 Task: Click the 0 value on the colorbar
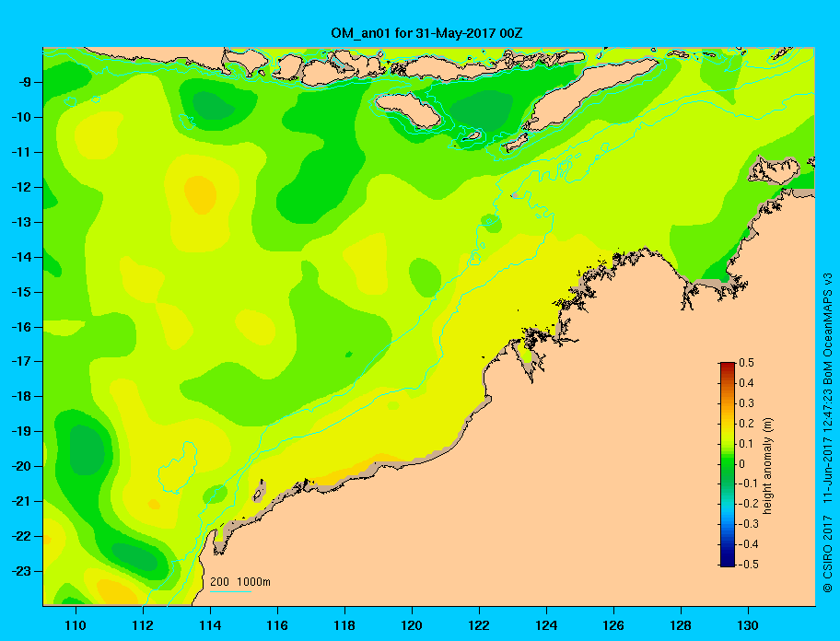[742, 463]
